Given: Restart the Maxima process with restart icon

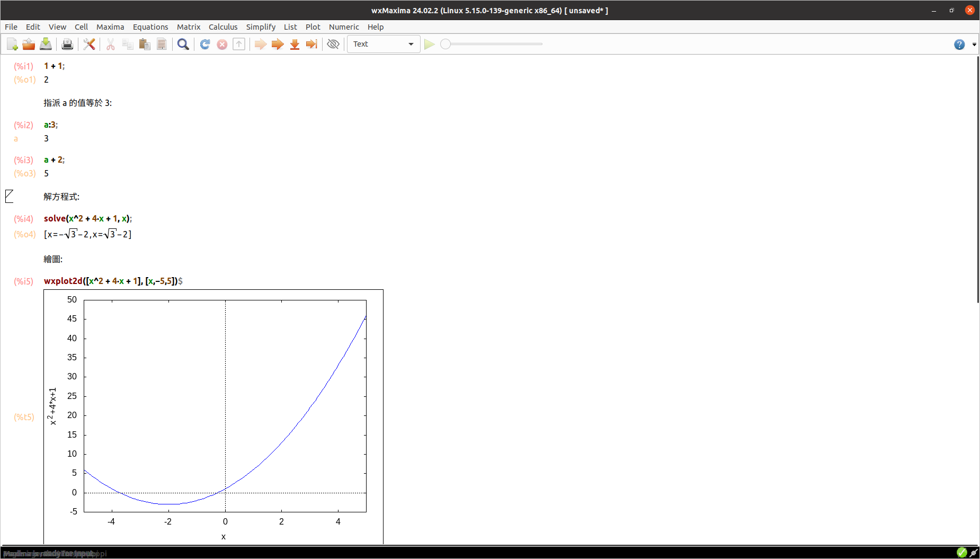Looking at the screenshot, I should tap(205, 44).
